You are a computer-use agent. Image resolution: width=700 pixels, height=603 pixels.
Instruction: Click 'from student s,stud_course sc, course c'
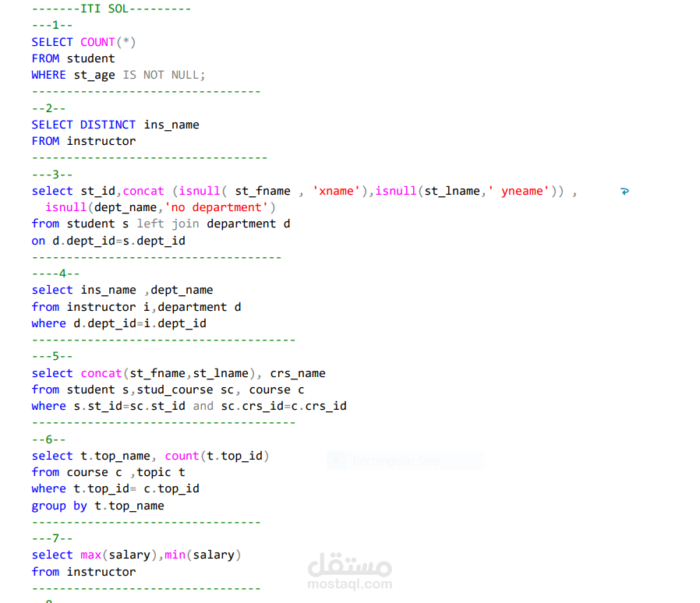(168, 390)
